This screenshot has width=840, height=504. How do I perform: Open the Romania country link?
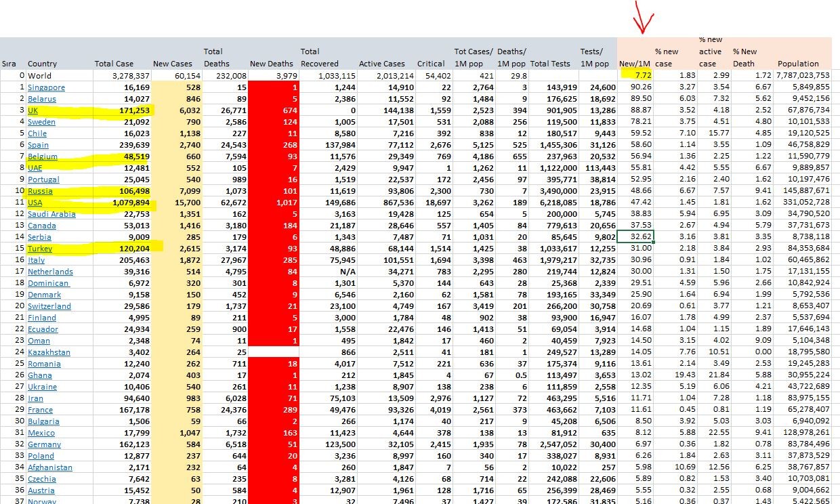44,364
